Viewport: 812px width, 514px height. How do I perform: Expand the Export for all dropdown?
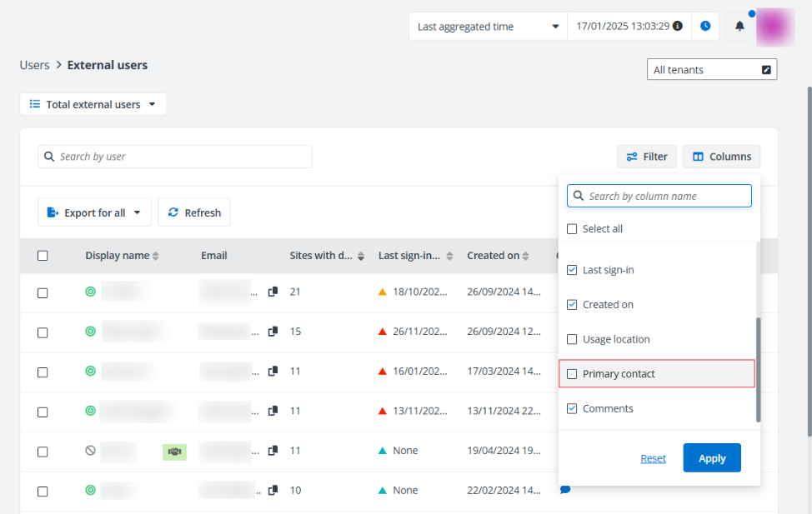pos(94,212)
